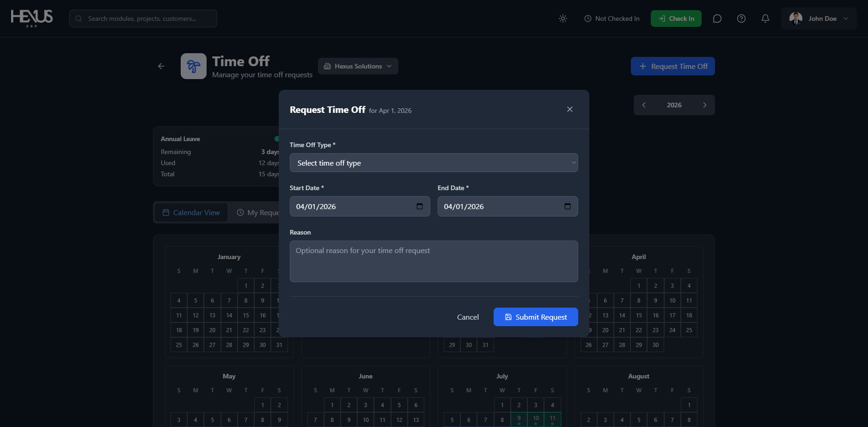Open the help question mark icon
868x427 pixels.
[x=741, y=19]
